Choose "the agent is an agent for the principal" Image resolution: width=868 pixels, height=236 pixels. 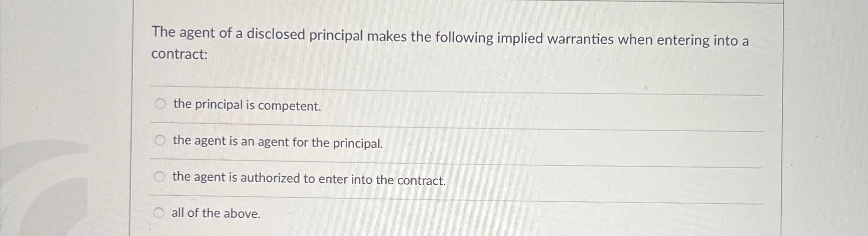pos(160,140)
